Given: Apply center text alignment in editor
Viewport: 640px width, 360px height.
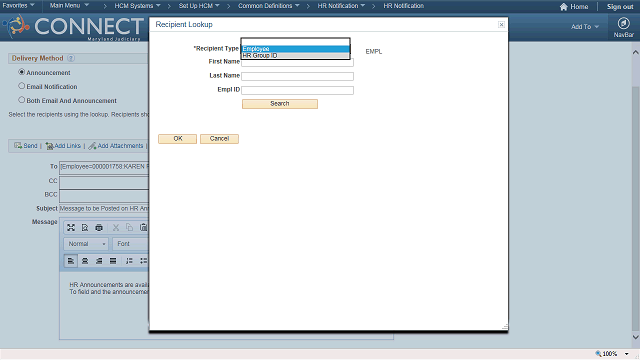Looking at the screenshot, I should (x=85, y=261).
